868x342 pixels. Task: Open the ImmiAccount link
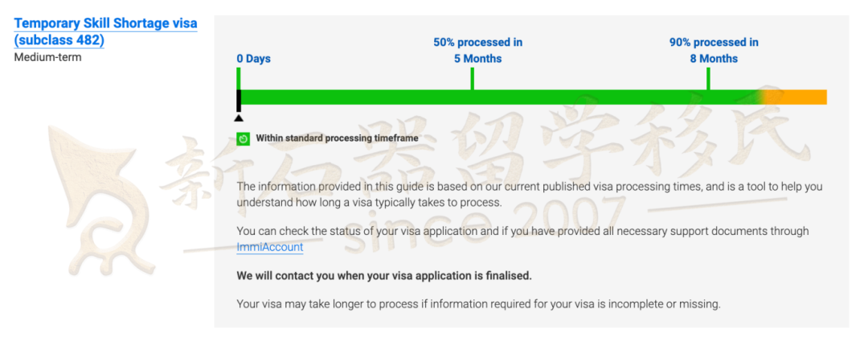click(x=269, y=247)
